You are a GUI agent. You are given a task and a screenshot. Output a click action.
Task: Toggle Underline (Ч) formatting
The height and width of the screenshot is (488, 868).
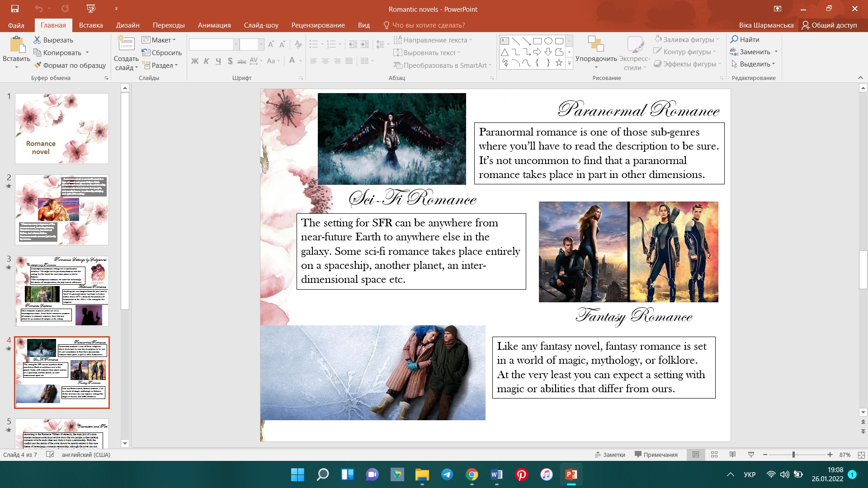[218, 61]
